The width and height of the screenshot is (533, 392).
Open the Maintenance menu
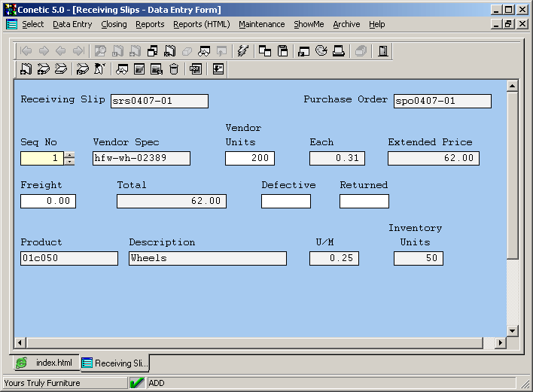tap(261, 24)
